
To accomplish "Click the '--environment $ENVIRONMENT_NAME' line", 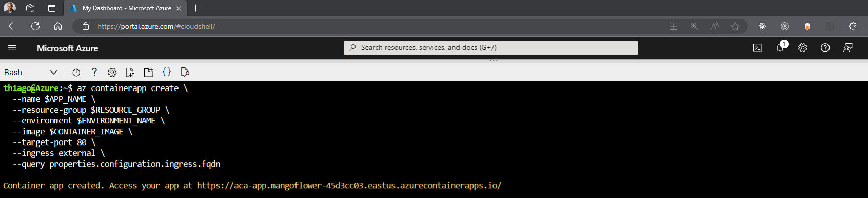I will [x=89, y=121].
